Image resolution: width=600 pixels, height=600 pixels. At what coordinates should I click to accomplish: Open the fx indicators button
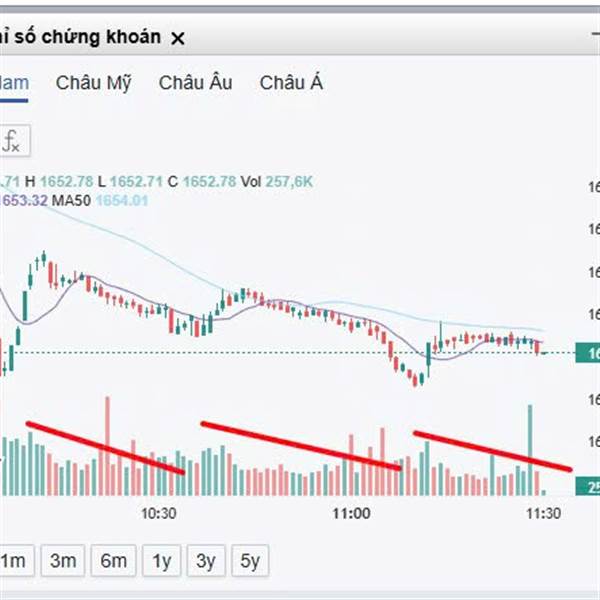point(12,141)
